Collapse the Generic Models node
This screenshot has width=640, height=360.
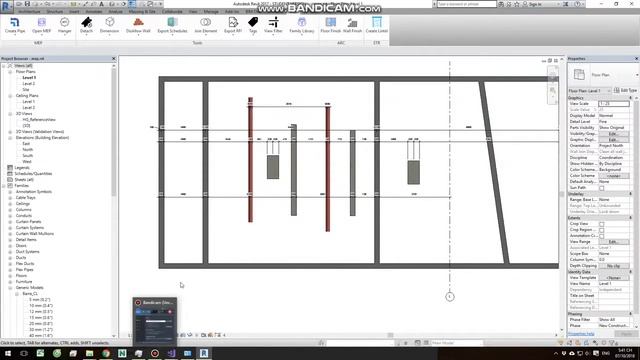coord(10,288)
